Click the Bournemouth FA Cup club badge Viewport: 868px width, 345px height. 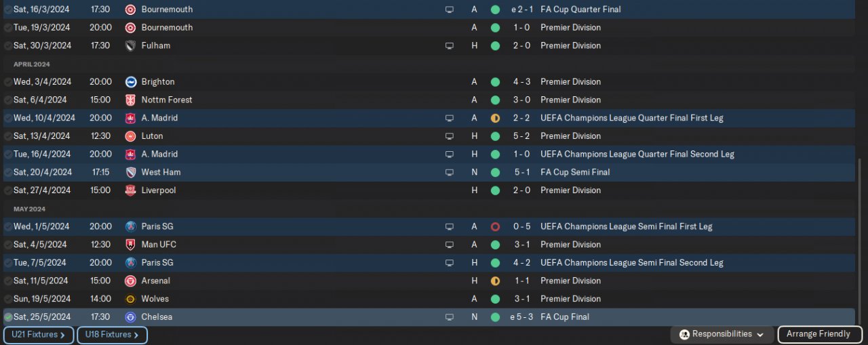131,9
